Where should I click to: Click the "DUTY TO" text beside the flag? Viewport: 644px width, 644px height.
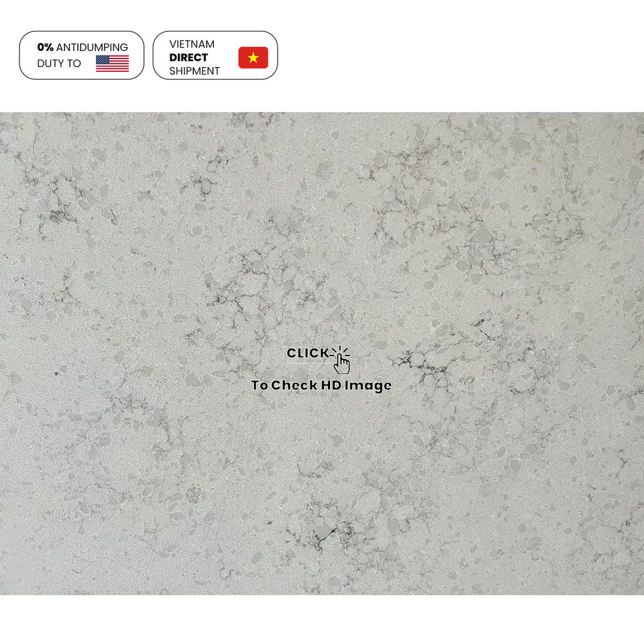point(59,63)
